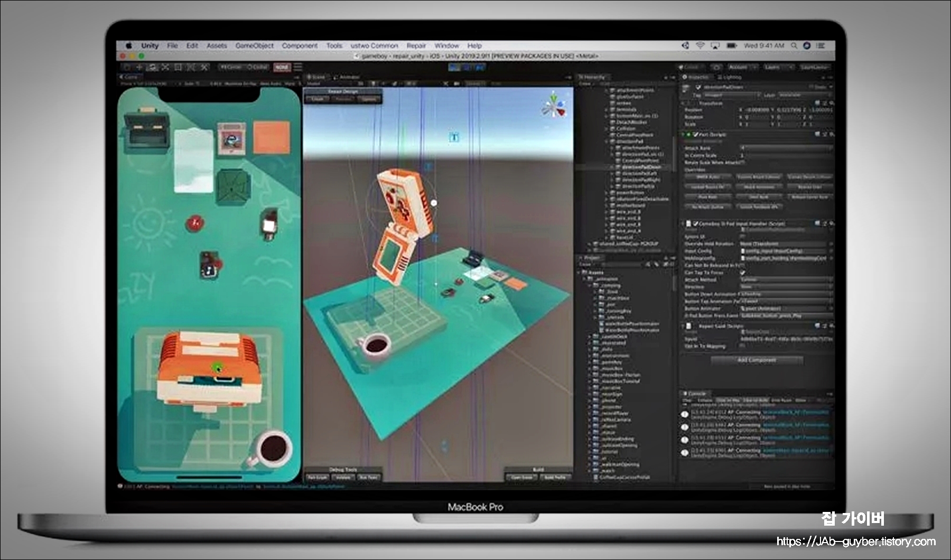Uncheck Can Tap To Force
This screenshot has width=951, height=560.
click(x=742, y=273)
